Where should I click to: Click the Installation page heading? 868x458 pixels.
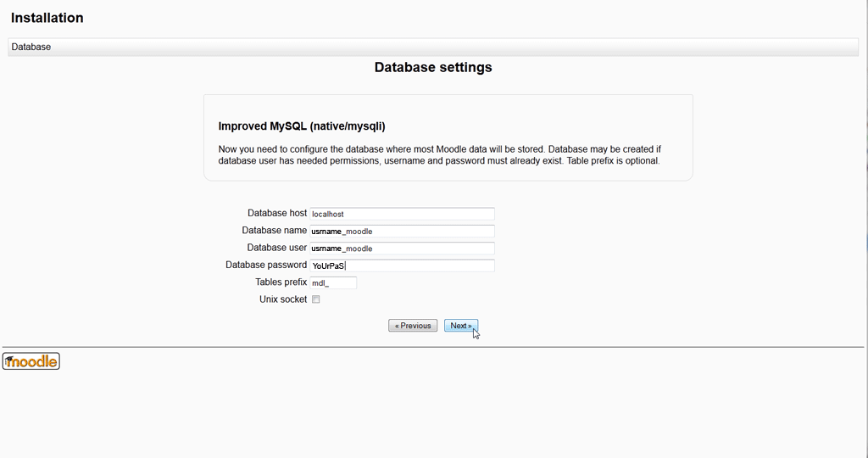click(x=47, y=18)
